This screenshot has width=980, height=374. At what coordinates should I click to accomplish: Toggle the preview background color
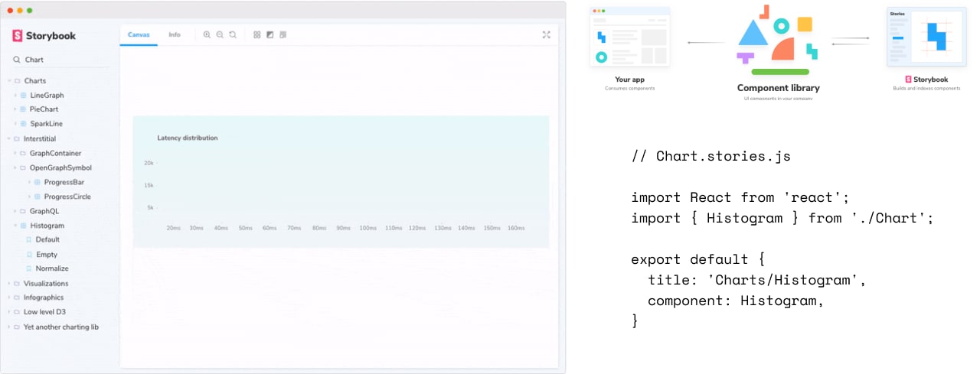[270, 34]
